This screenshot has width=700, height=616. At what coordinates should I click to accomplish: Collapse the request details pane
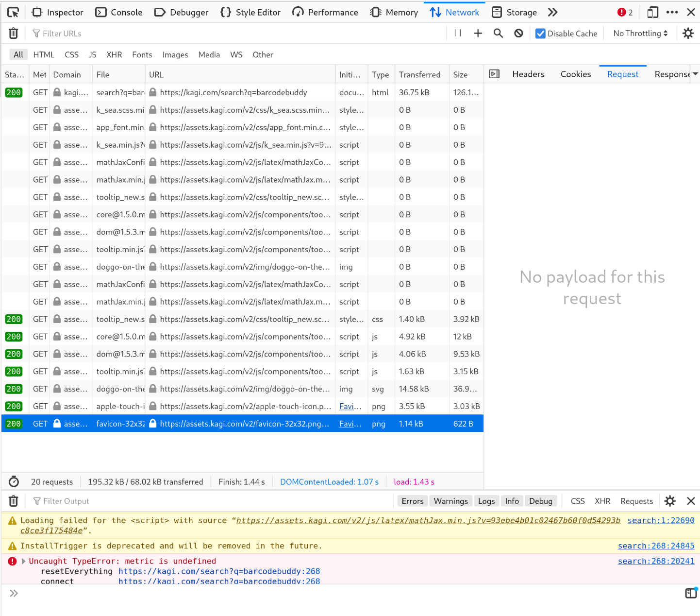point(494,74)
